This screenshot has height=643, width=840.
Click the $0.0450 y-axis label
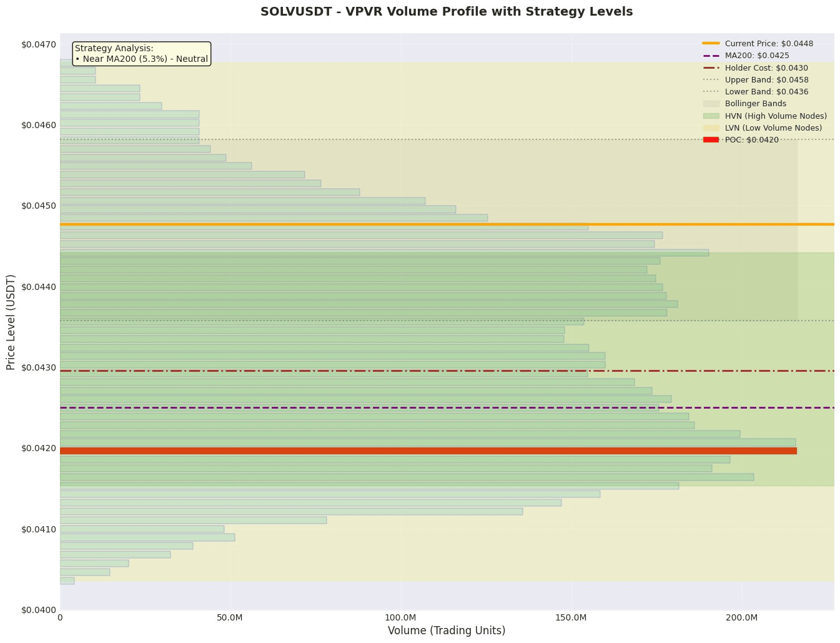tap(39, 206)
